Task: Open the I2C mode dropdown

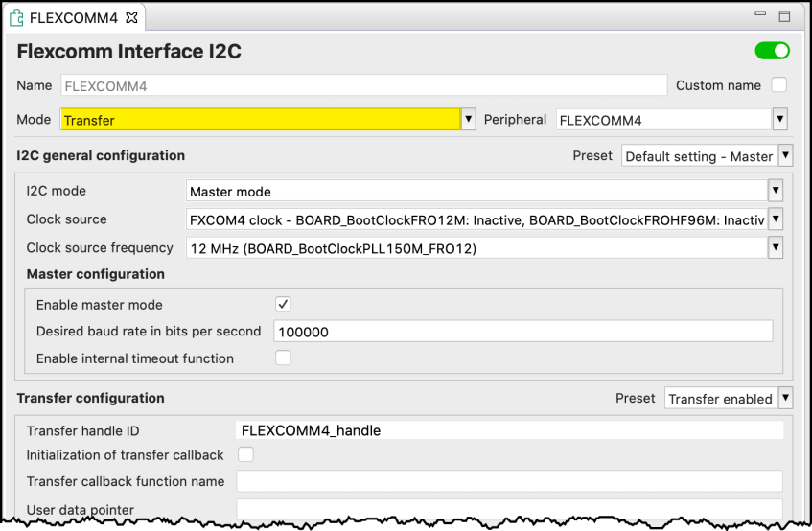Action: click(776, 192)
